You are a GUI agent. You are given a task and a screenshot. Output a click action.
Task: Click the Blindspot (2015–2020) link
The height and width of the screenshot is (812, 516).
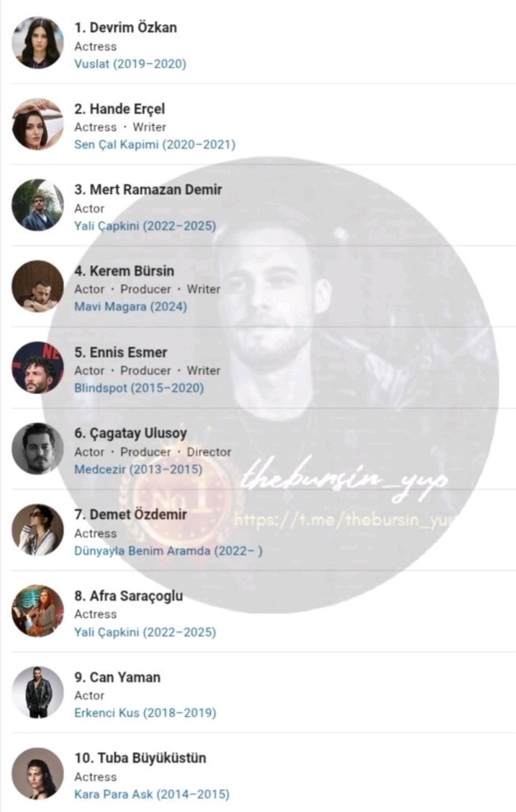tap(139, 388)
